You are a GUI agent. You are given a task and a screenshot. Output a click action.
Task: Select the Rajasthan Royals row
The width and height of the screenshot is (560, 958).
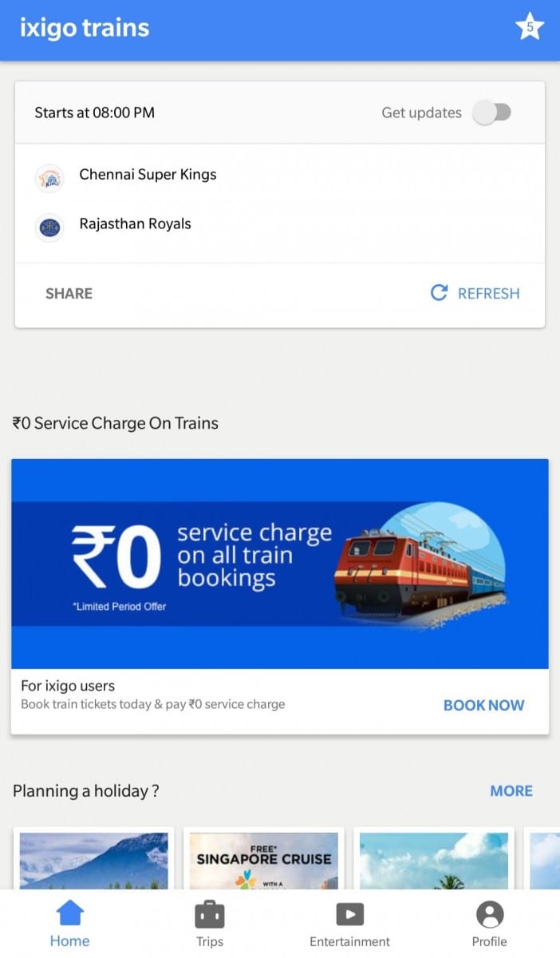click(x=135, y=224)
